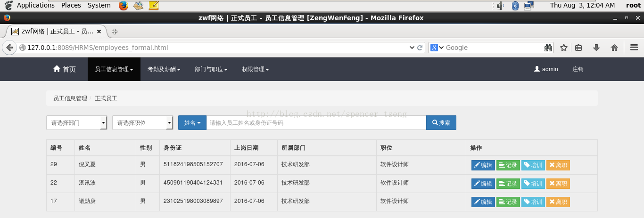The width and height of the screenshot is (644, 218).
Task: Expand the 权限管理 navbar menu
Action: click(x=256, y=69)
